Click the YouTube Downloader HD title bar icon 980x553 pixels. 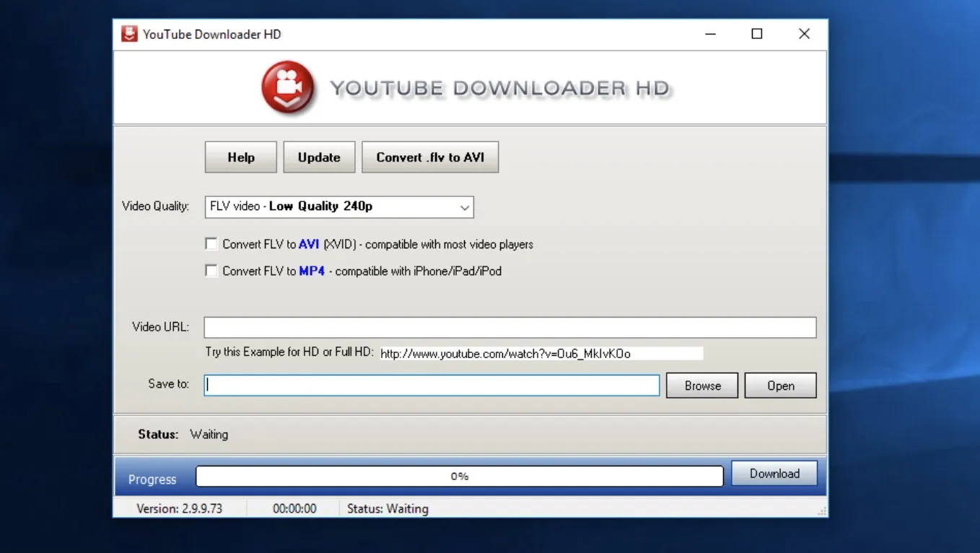(x=129, y=34)
